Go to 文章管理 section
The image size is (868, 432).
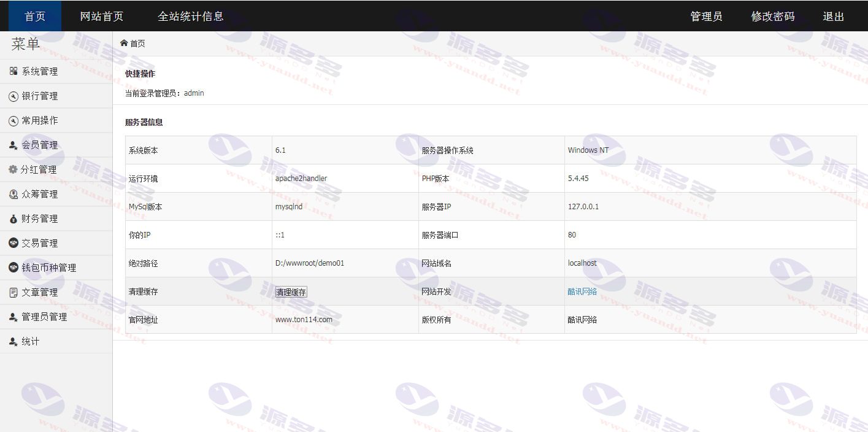pos(56,292)
